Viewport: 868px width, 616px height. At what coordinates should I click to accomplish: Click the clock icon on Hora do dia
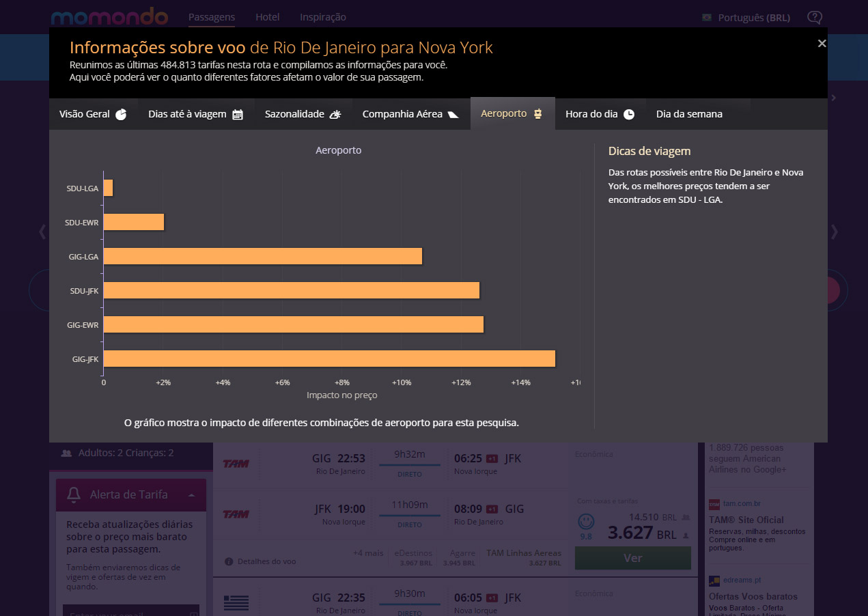pyautogui.click(x=629, y=114)
